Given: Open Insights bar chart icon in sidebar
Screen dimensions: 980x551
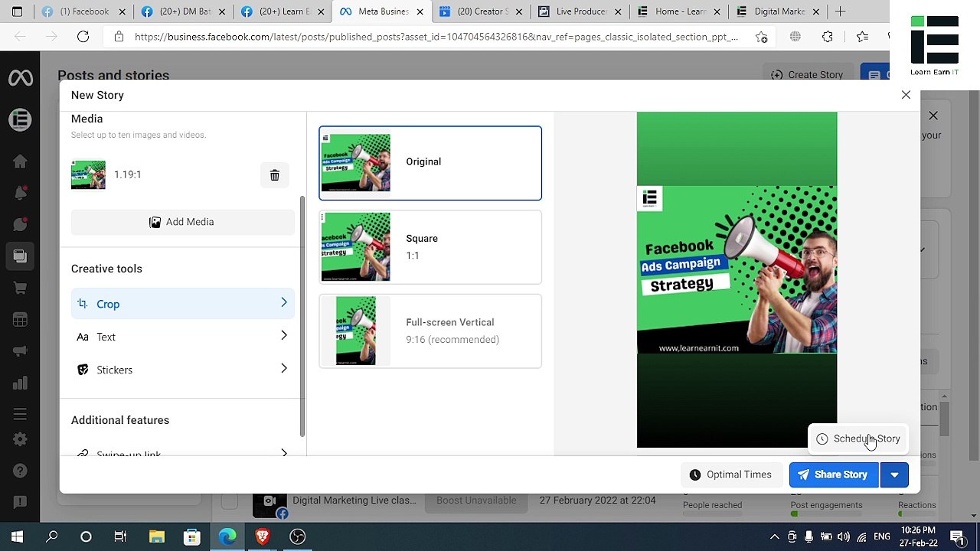Looking at the screenshot, I should coord(20,383).
